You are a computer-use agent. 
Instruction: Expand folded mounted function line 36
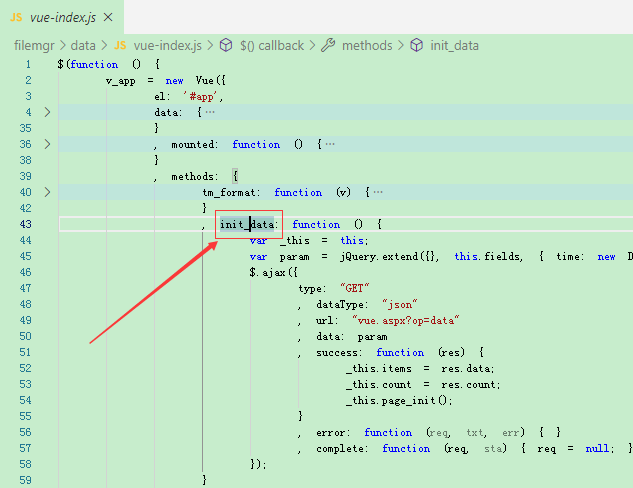tap(47, 144)
